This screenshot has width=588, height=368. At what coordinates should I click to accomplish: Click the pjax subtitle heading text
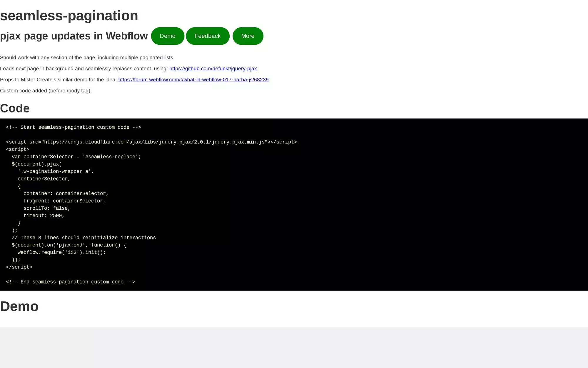click(x=74, y=36)
